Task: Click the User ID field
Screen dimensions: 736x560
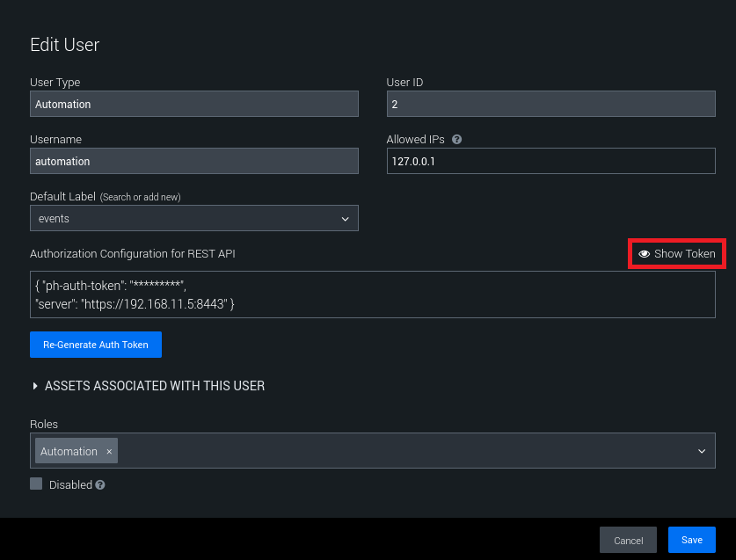Action: point(550,104)
